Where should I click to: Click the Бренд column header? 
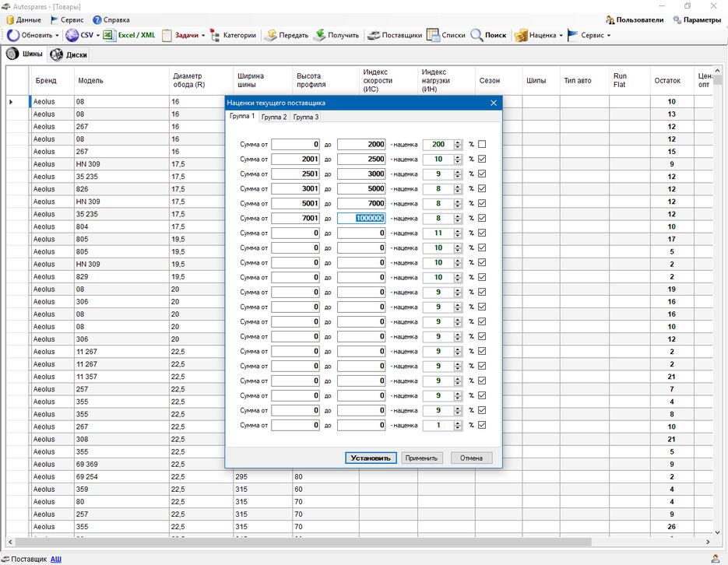coord(52,81)
